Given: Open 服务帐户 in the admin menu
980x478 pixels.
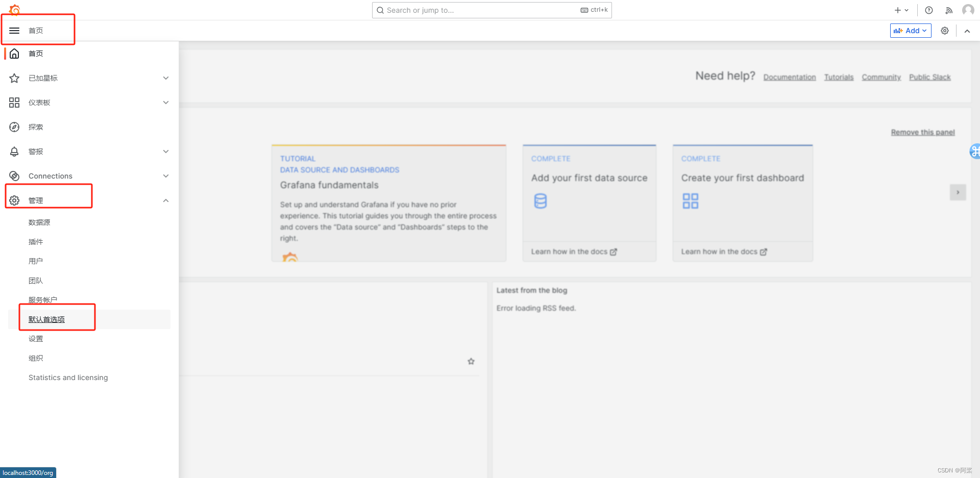Looking at the screenshot, I should pos(43,300).
